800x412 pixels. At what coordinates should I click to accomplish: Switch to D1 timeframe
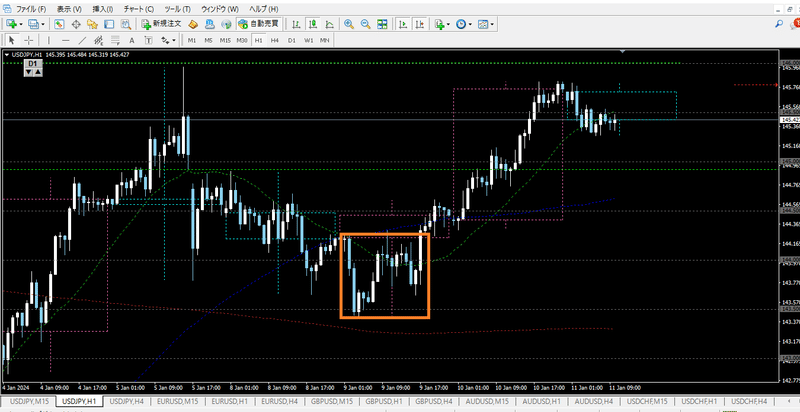[291, 40]
